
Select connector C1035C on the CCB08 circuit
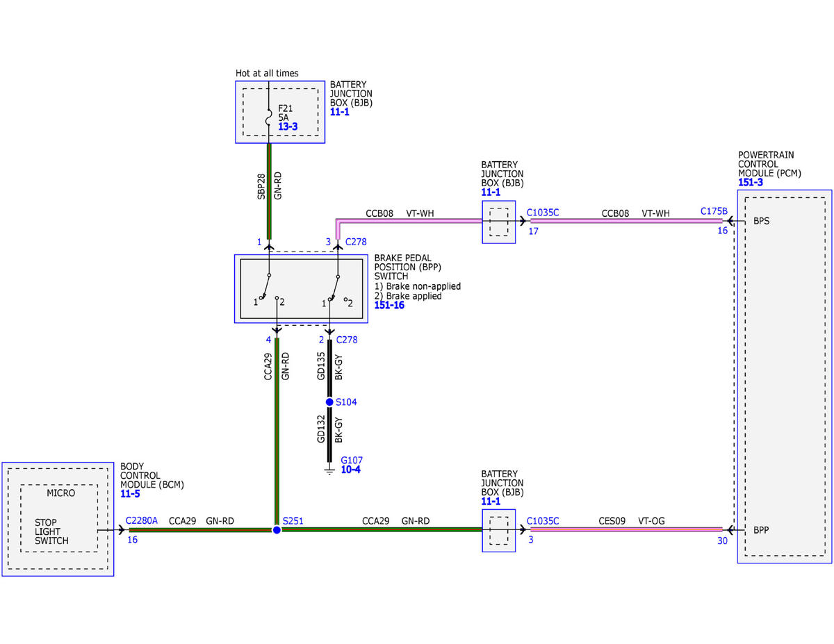click(x=543, y=213)
